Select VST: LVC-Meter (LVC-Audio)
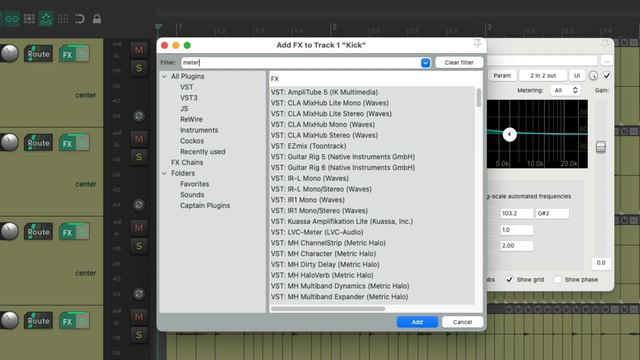 tap(317, 232)
